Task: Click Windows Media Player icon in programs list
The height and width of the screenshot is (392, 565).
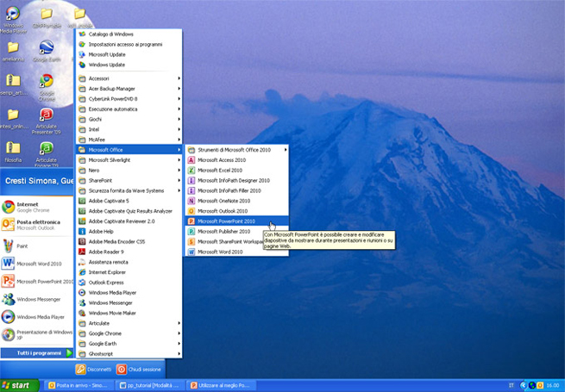Action: click(x=82, y=293)
